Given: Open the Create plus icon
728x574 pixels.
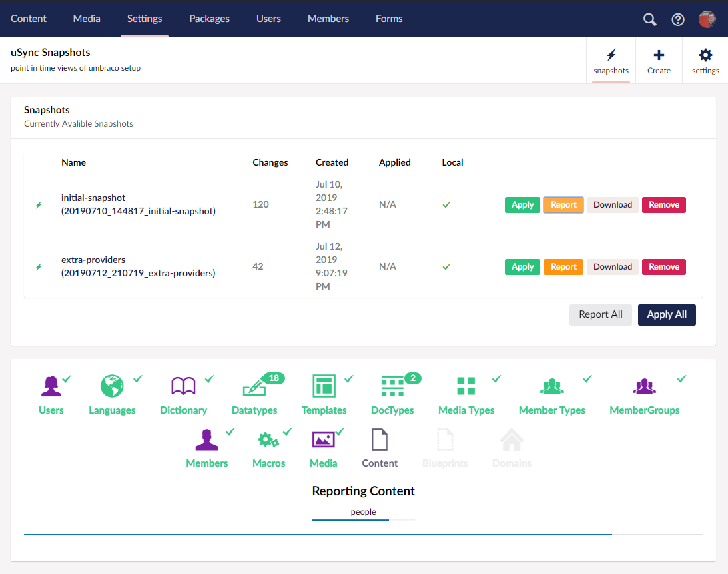Looking at the screenshot, I should [x=659, y=55].
